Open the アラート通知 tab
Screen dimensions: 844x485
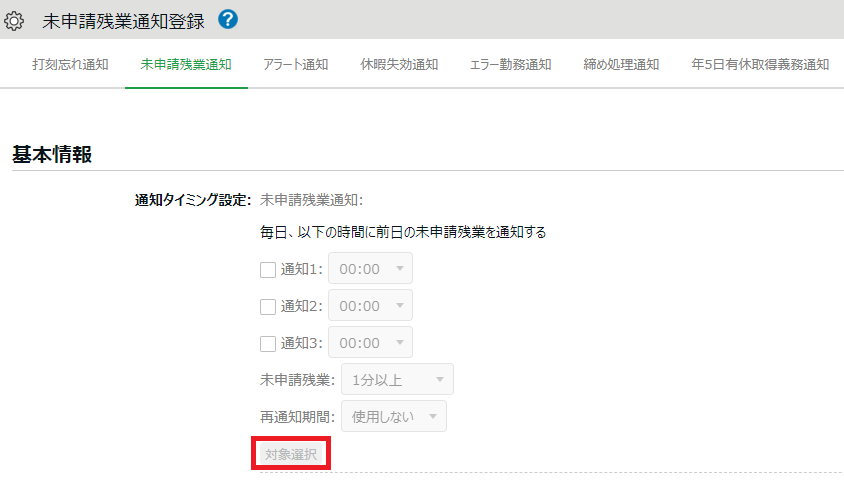(295, 65)
